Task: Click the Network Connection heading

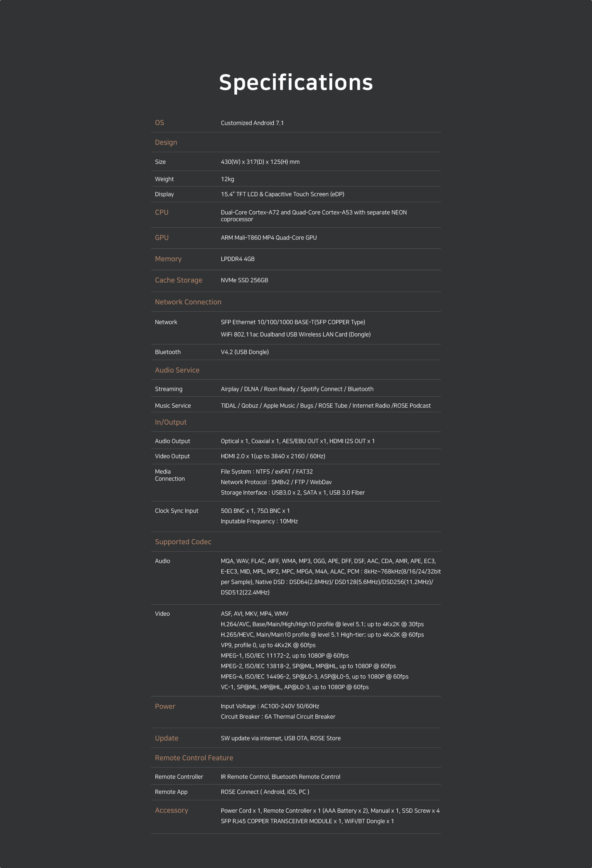Action: coord(188,302)
